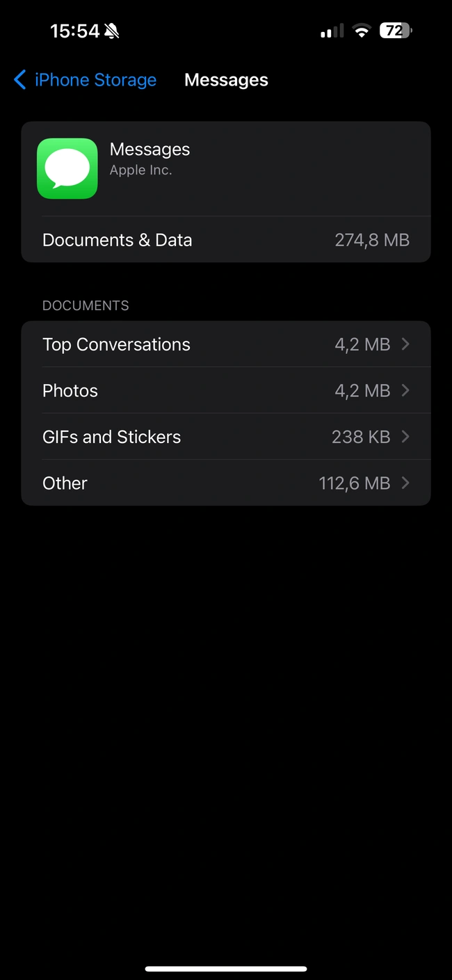Screen dimensions: 452x980
Task: Tap the Messages title in the header
Action: pyautogui.click(x=226, y=79)
